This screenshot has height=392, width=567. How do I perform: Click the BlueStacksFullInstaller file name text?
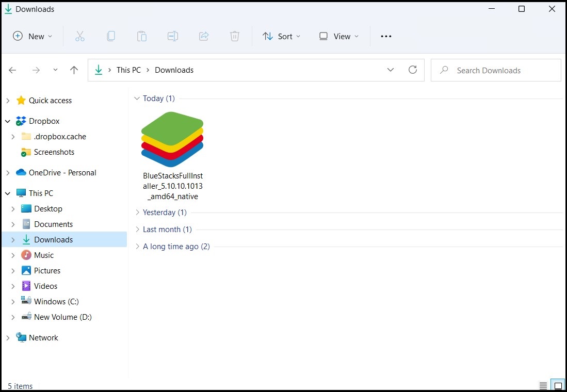[x=173, y=186]
